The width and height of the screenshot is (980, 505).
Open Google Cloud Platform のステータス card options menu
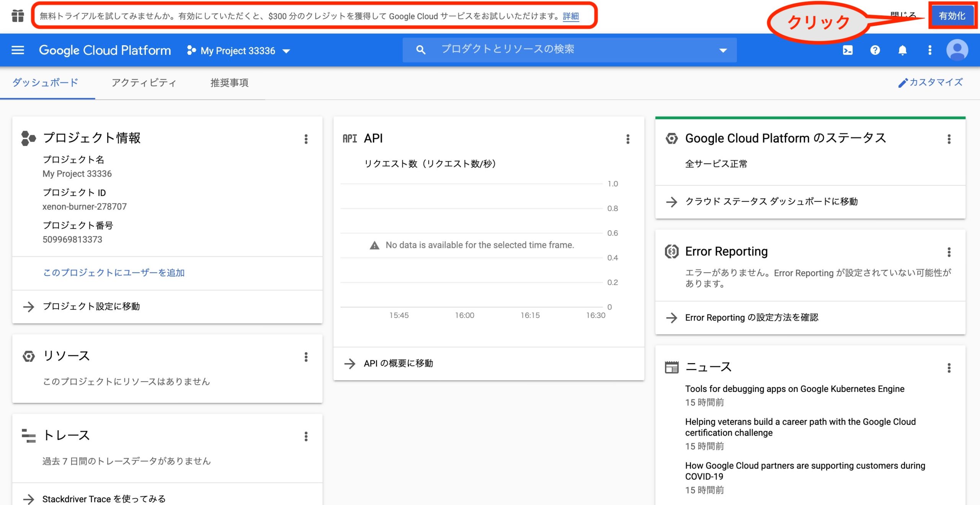tap(949, 139)
